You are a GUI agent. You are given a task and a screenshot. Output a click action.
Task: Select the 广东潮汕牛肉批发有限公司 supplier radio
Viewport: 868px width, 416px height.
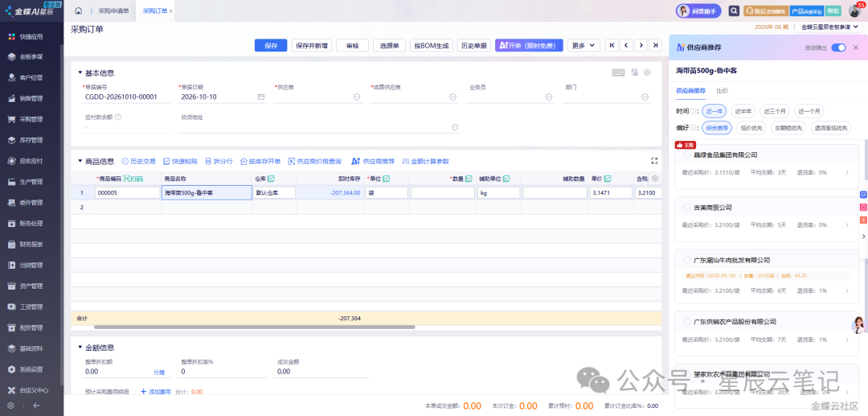pyautogui.click(x=687, y=260)
